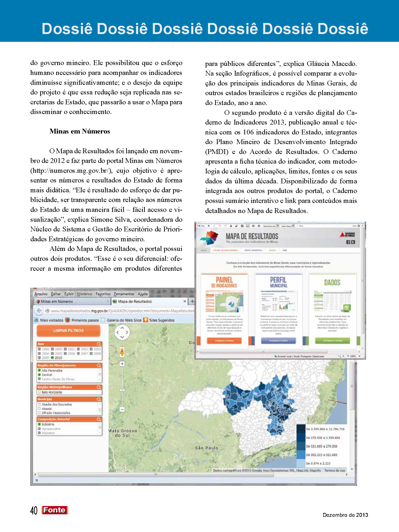This screenshot has height=532, width=399.
Task: Pick the Street View pegman icon
Action: (x=122, y=352)
